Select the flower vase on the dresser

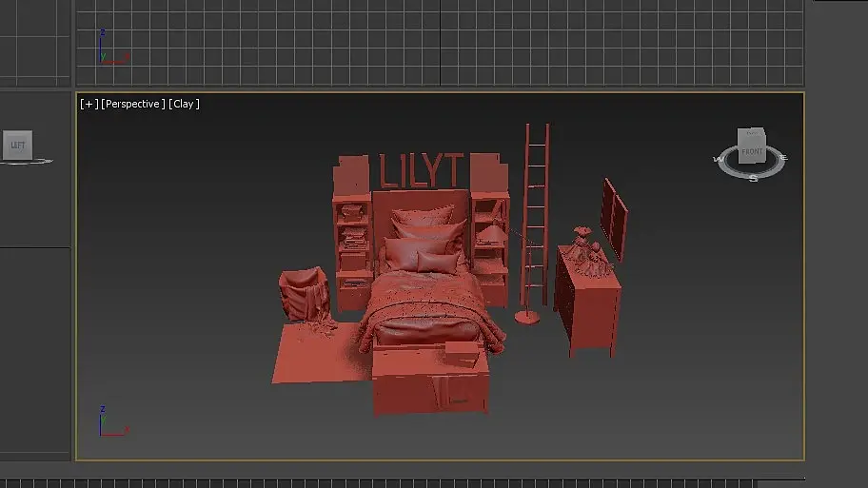point(588,252)
